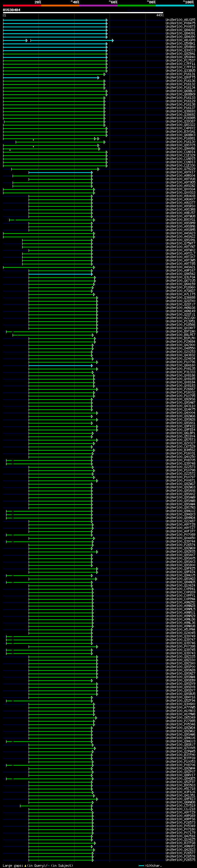Viewport: 197px width, 868px height.
Task: Open hit UniRef100_P17537
Action: [180, 61]
